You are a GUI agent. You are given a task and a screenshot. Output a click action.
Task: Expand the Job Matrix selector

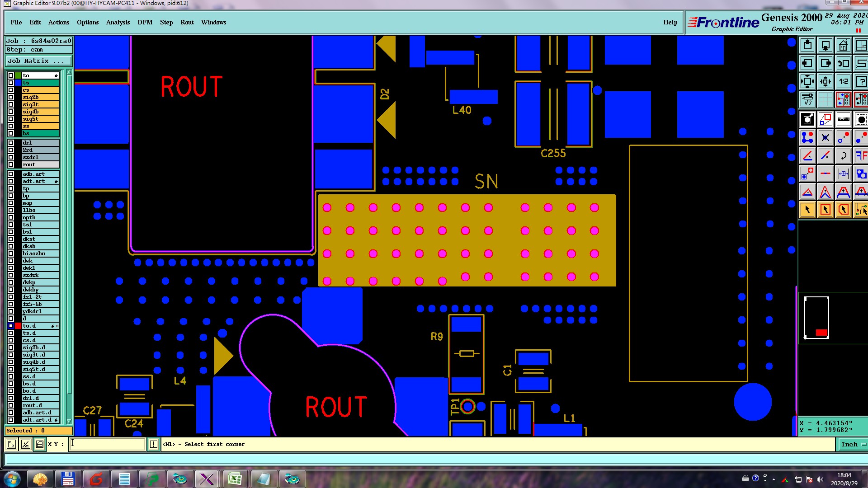[39, 61]
